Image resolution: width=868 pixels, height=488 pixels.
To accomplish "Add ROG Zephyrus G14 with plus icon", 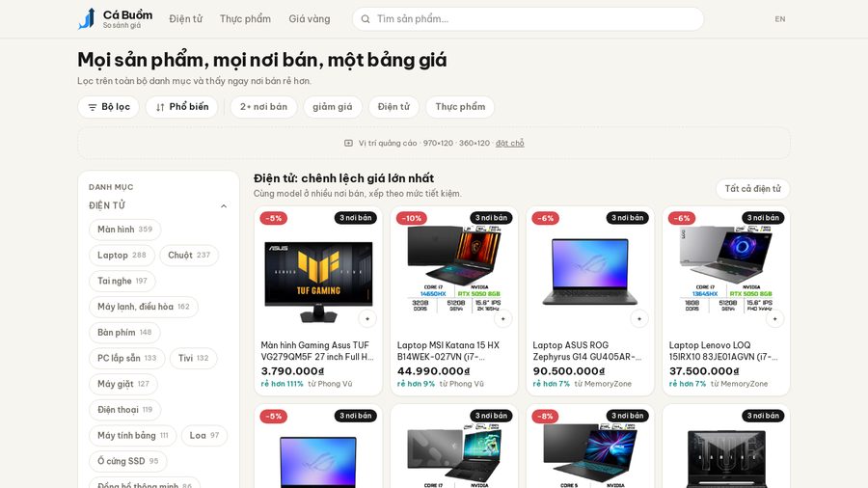I will [x=638, y=318].
